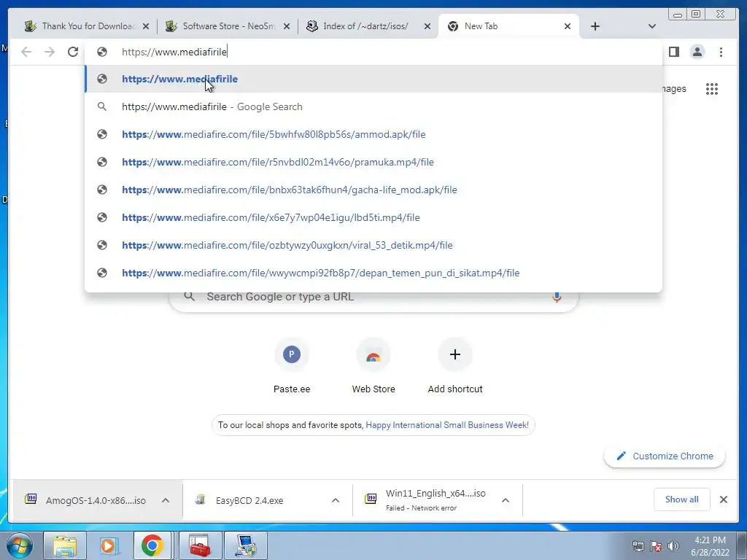Open the Chrome side panel icon

pos(673,52)
